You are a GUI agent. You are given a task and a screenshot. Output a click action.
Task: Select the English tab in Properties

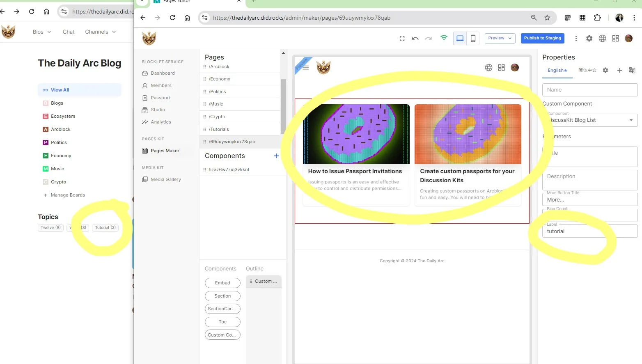(x=557, y=71)
